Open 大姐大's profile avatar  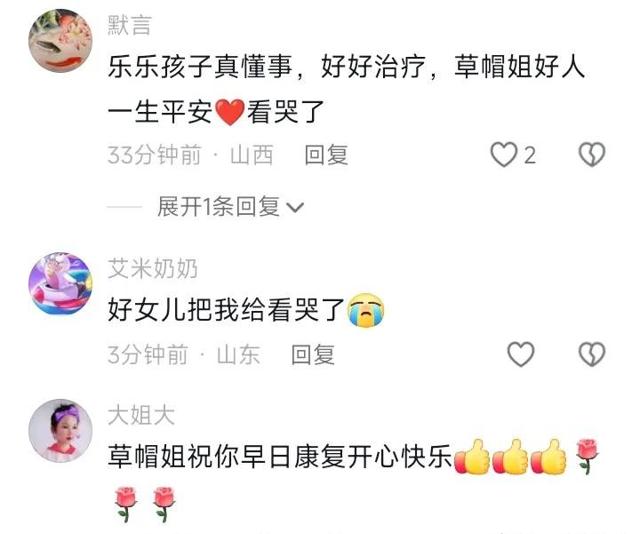coord(60,431)
